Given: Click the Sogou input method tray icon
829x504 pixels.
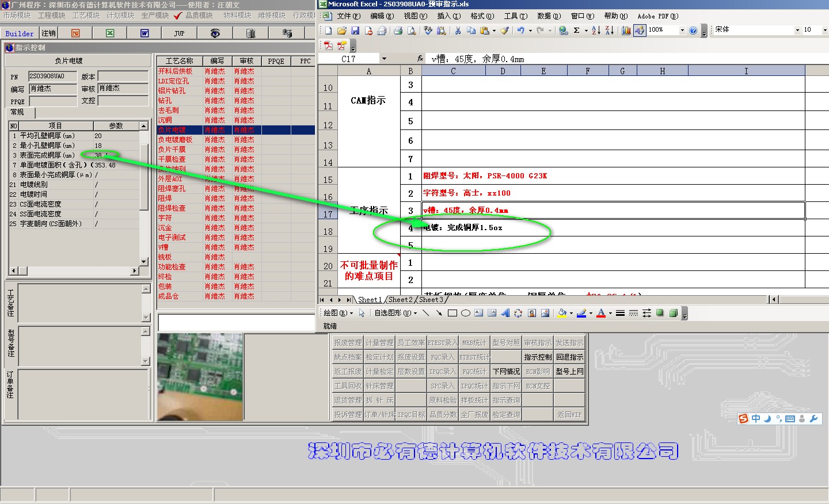Looking at the screenshot, I should pos(743,419).
